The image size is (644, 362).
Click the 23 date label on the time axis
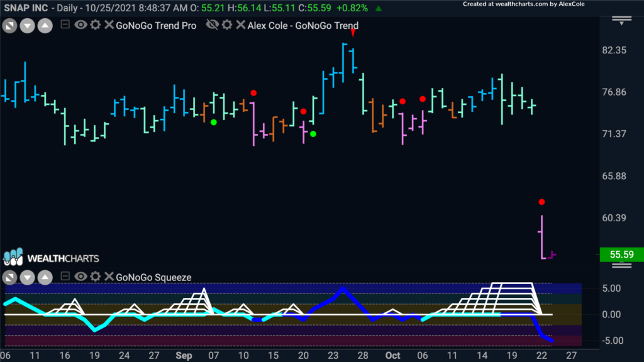click(333, 356)
